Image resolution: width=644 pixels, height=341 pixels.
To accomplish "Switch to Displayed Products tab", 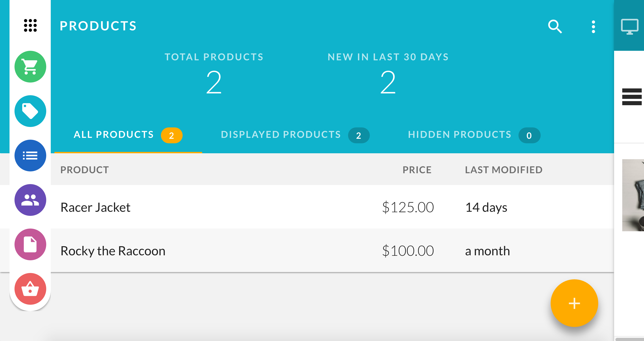I will [x=295, y=135].
